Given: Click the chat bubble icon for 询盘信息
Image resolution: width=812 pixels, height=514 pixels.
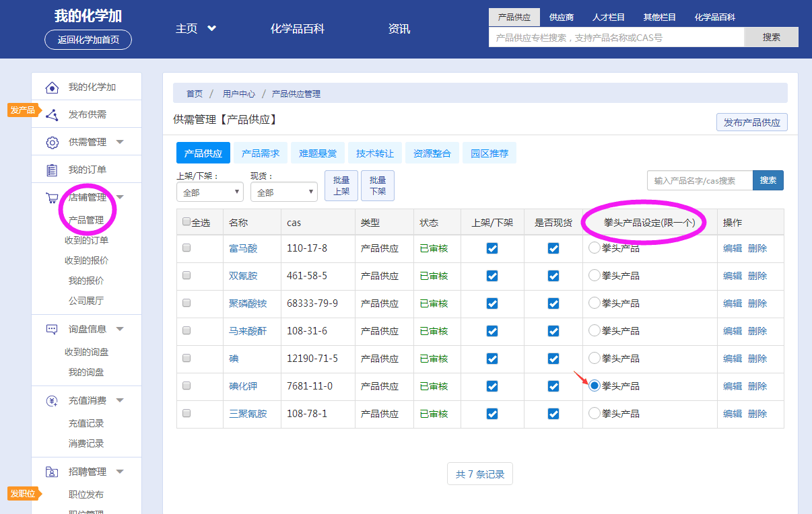Looking at the screenshot, I should pyautogui.click(x=52, y=330).
